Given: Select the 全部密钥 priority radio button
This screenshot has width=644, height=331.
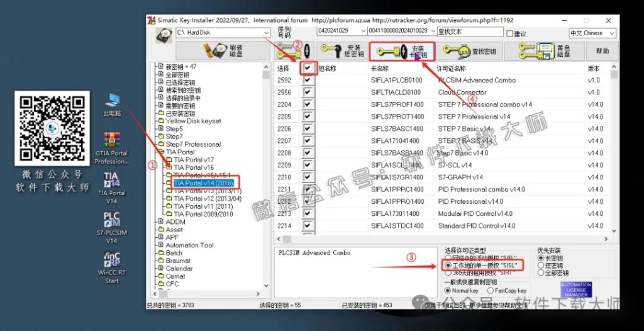Looking at the screenshot, I should 541,272.
